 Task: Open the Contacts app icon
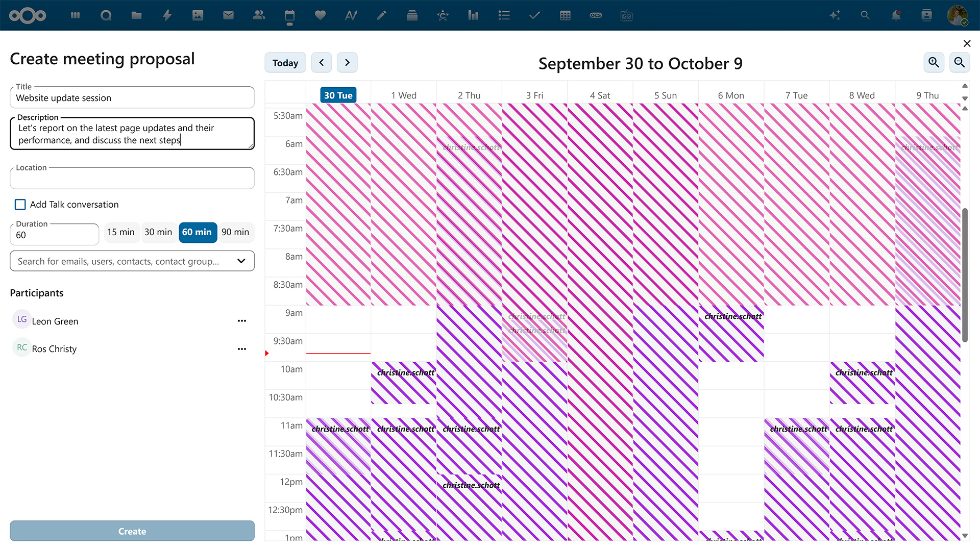(259, 15)
